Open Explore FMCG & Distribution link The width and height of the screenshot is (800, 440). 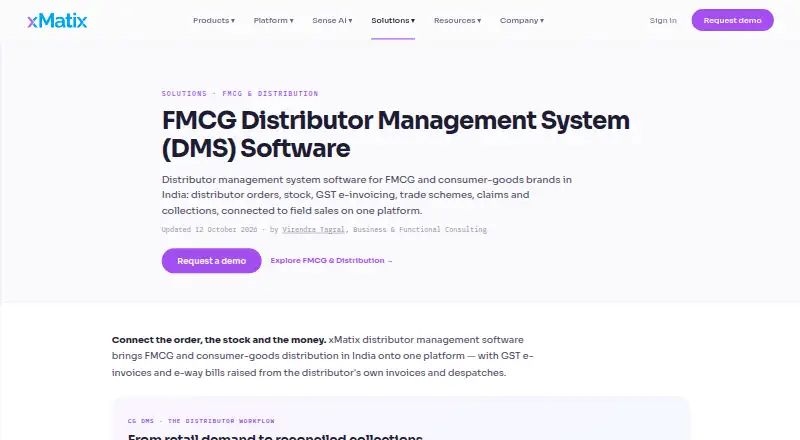pos(331,260)
